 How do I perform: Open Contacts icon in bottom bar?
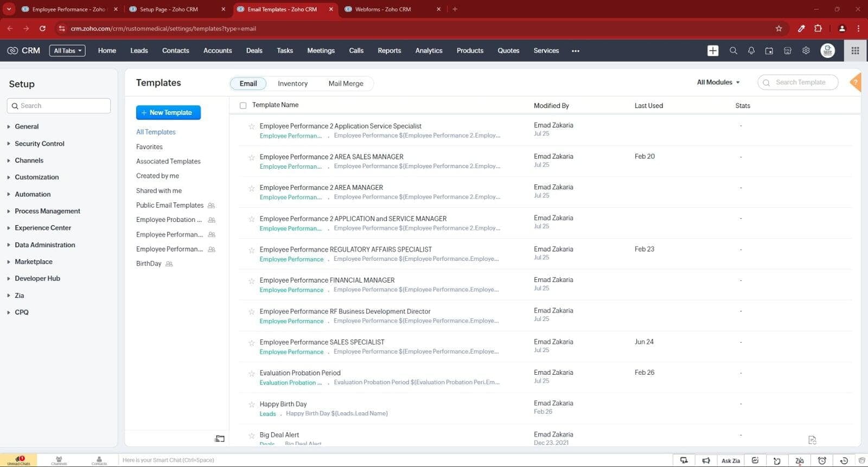pyautogui.click(x=99, y=460)
